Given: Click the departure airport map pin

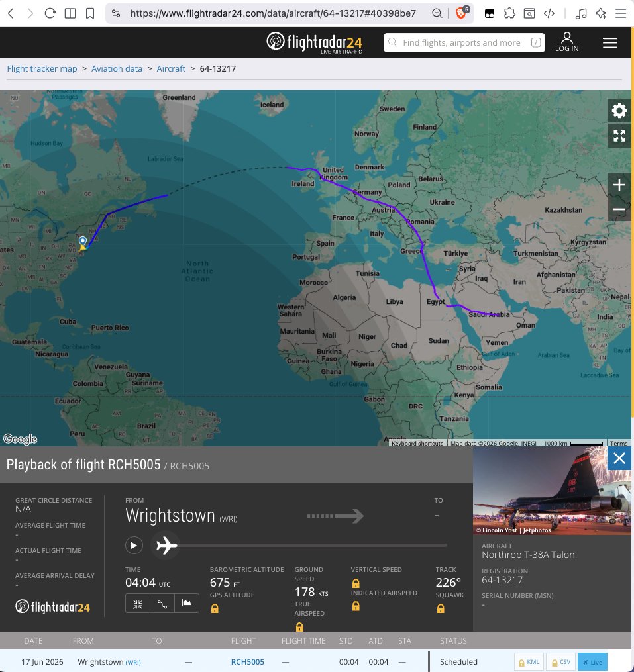Looking at the screenshot, I should pos(83,241).
